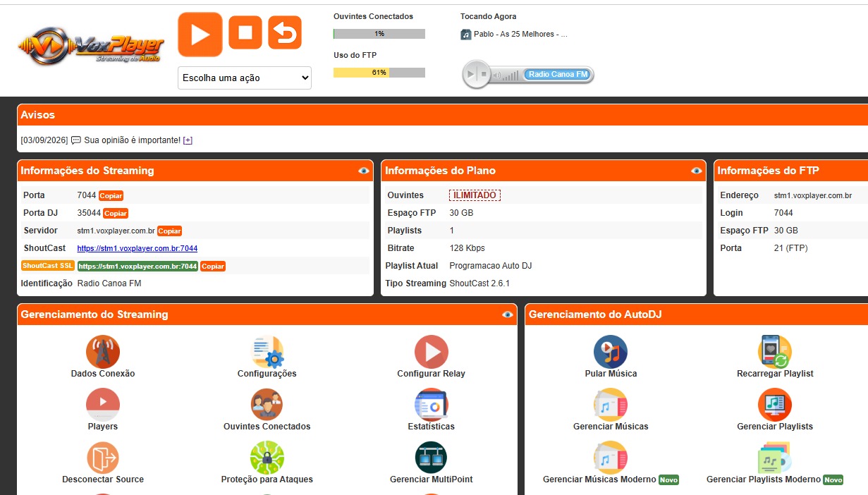Open Gerenciar MultiPoint icon

coord(432,457)
